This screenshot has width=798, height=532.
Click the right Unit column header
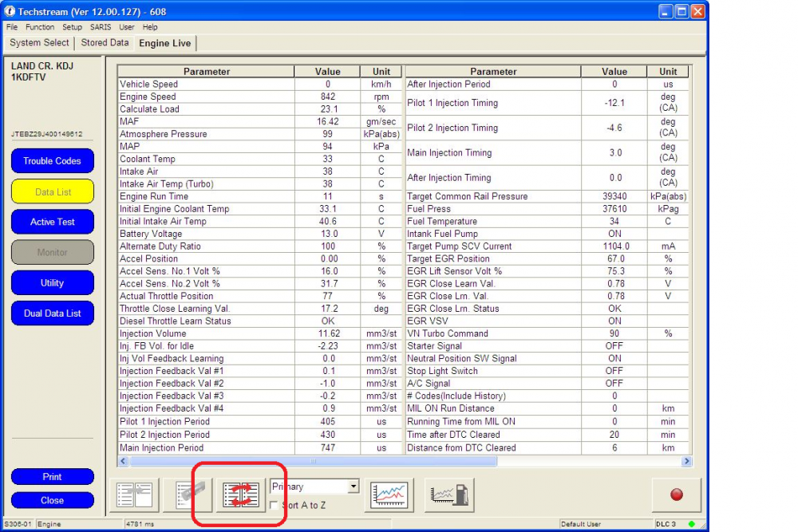coord(668,72)
